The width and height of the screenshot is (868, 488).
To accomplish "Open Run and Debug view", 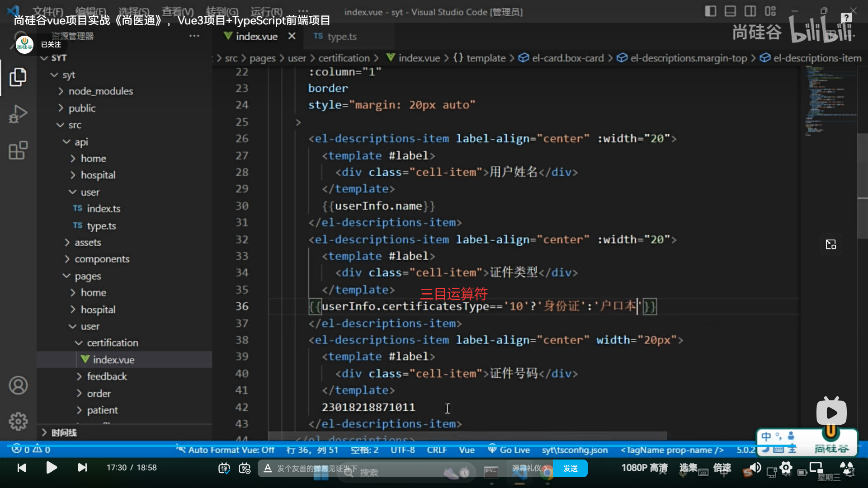I will (x=18, y=114).
